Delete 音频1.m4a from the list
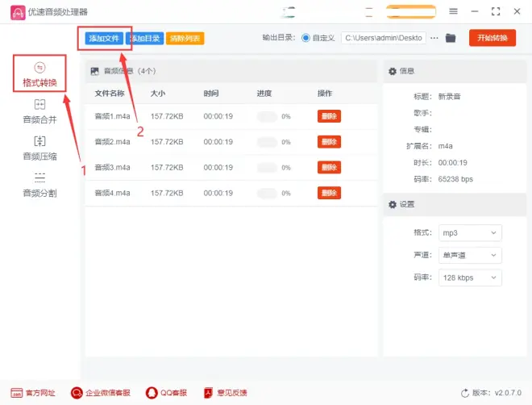This screenshot has height=405, width=532. [329, 116]
